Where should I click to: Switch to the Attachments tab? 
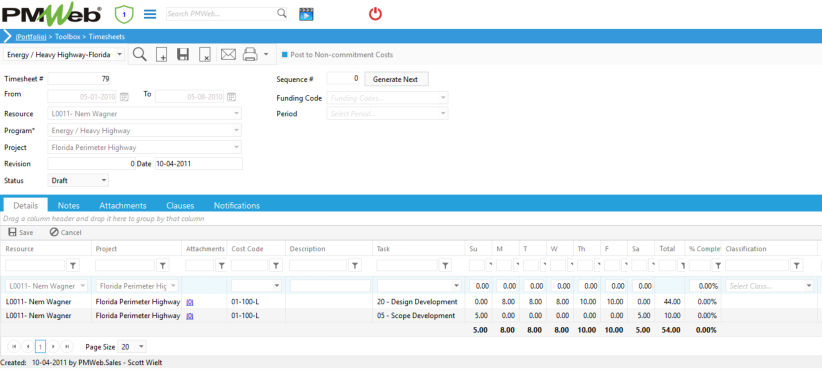tap(123, 206)
